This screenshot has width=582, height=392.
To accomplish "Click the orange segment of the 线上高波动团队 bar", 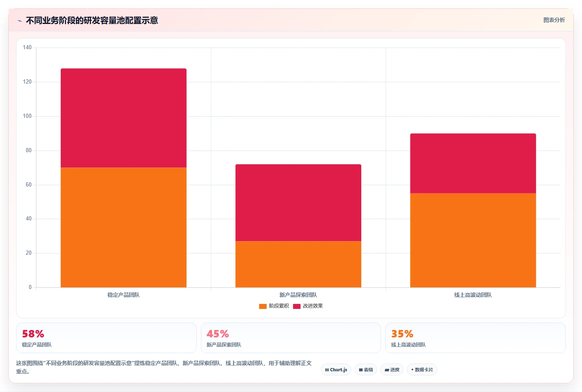I will 473,240.
